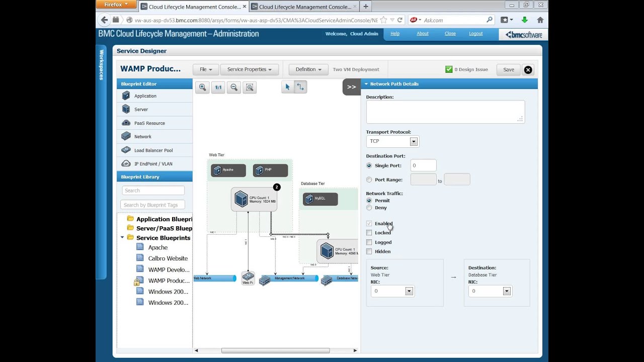Open the File dropdown menu
This screenshot has width=644, height=362.
pyautogui.click(x=206, y=69)
